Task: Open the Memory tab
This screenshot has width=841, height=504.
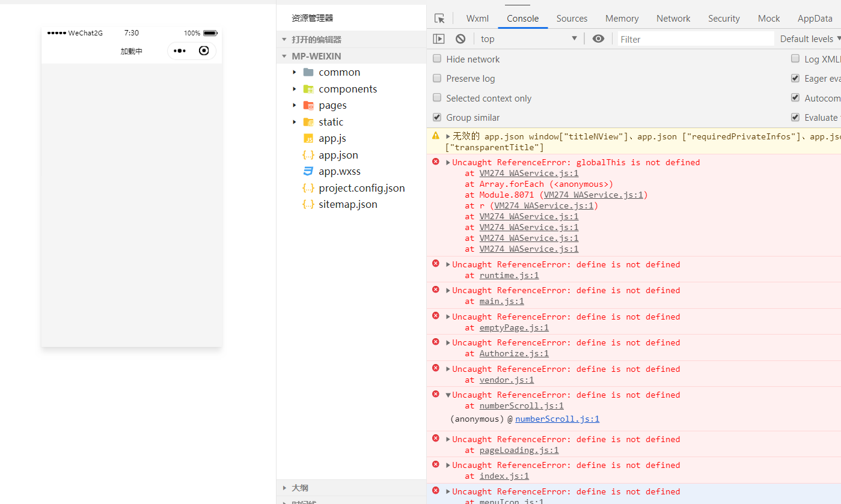Action: tap(622, 19)
